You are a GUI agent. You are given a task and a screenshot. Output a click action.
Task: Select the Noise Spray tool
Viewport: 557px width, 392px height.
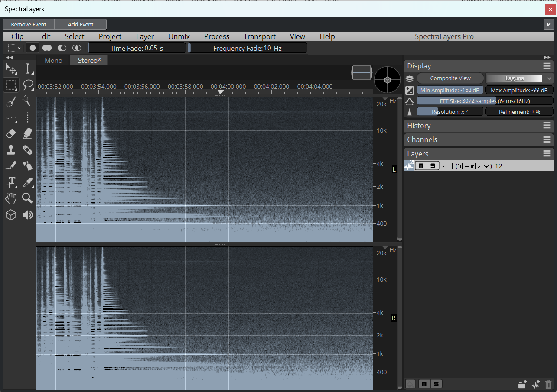tap(28, 166)
